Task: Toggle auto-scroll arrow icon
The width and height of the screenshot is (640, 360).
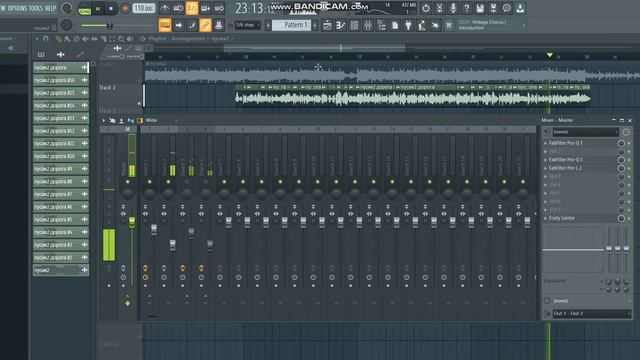Action: pos(178,25)
